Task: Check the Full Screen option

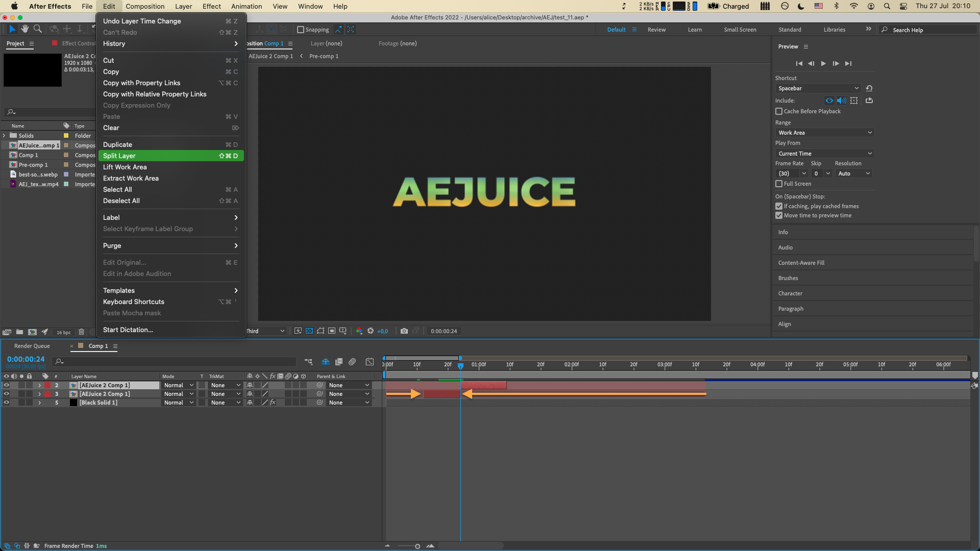Action: click(x=779, y=184)
